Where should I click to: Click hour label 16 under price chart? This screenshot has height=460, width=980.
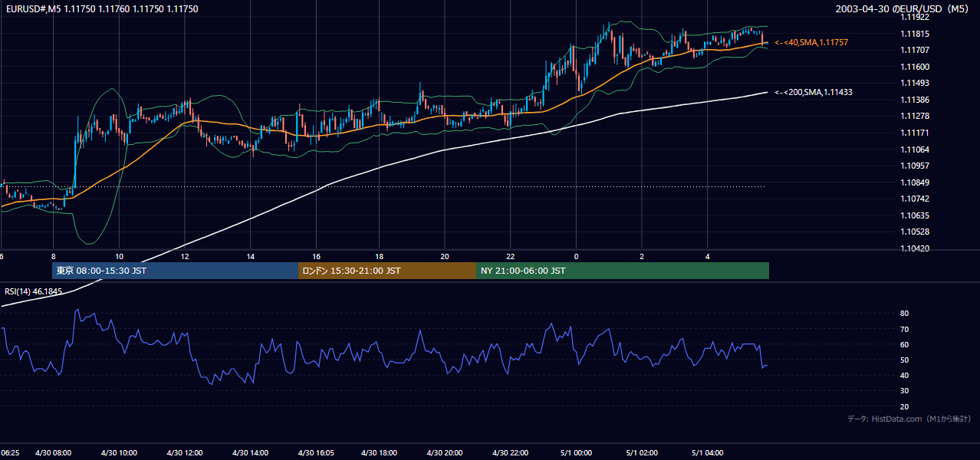316,257
